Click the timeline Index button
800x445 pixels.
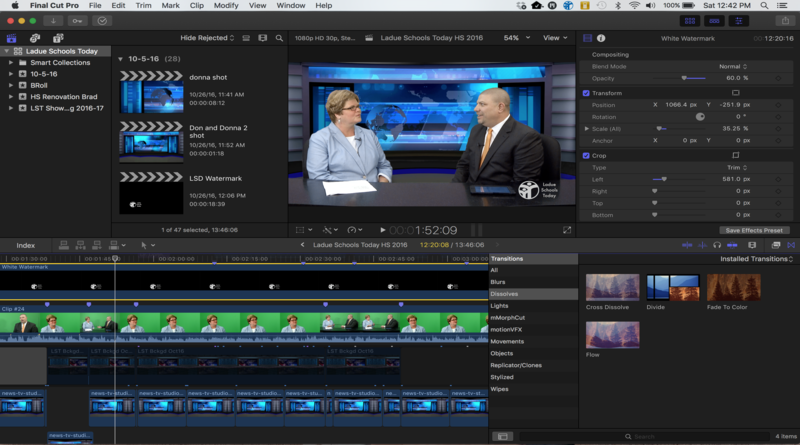coord(26,245)
